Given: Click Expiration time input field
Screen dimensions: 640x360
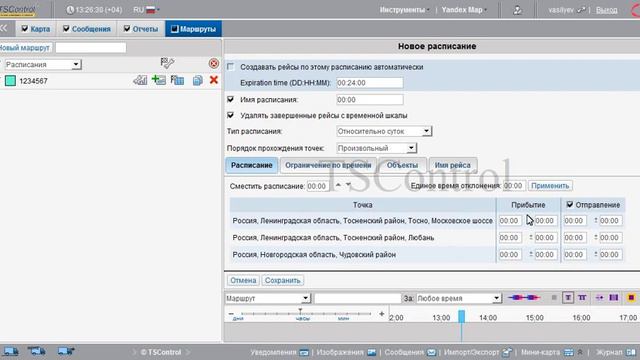Looking at the screenshot, I should click(x=370, y=83).
